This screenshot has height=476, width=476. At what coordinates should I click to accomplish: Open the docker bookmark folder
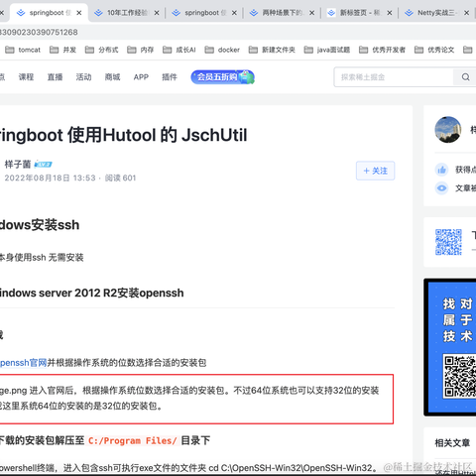click(x=222, y=50)
